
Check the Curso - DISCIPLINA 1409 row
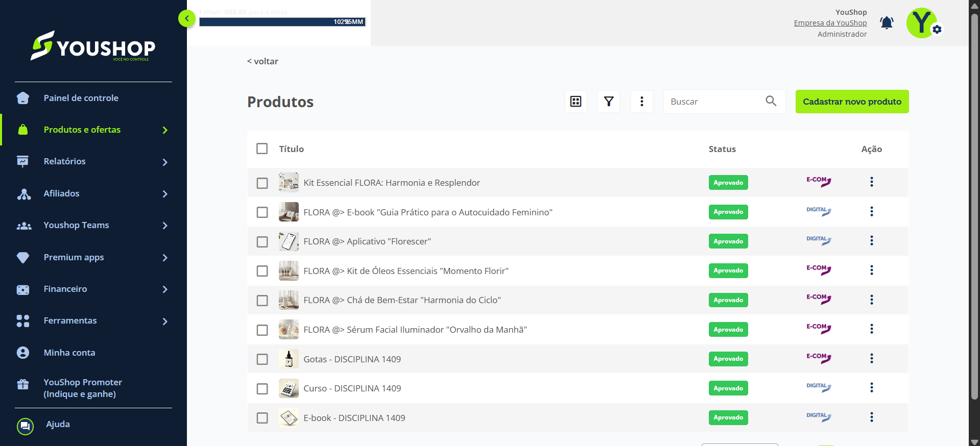pos(262,389)
